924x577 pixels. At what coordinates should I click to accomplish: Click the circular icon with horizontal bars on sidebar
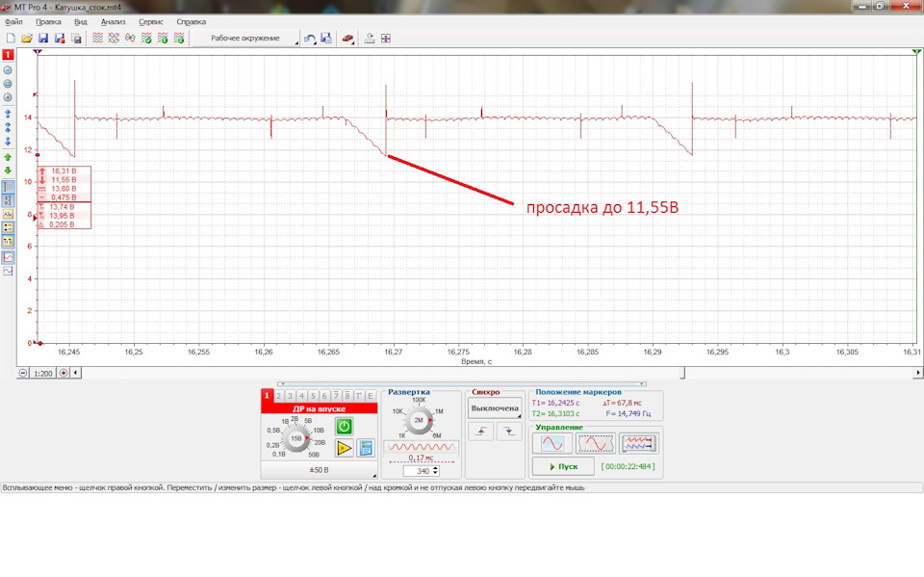[x=8, y=84]
